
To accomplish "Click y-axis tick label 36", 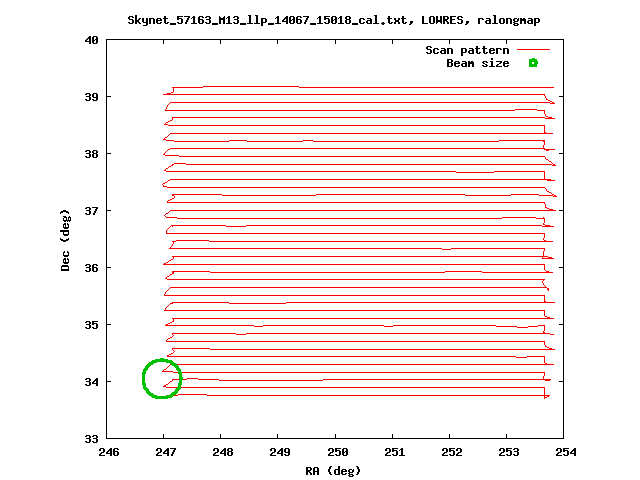I will click(91, 268).
